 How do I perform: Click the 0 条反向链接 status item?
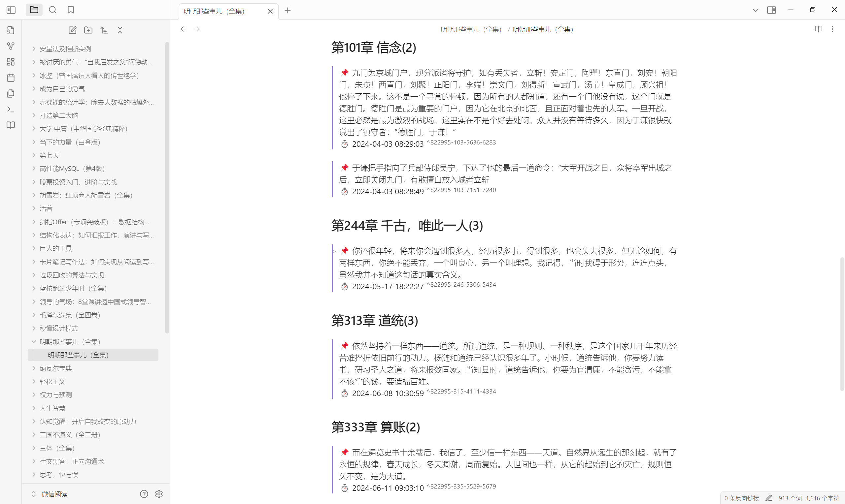click(x=741, y=498)
